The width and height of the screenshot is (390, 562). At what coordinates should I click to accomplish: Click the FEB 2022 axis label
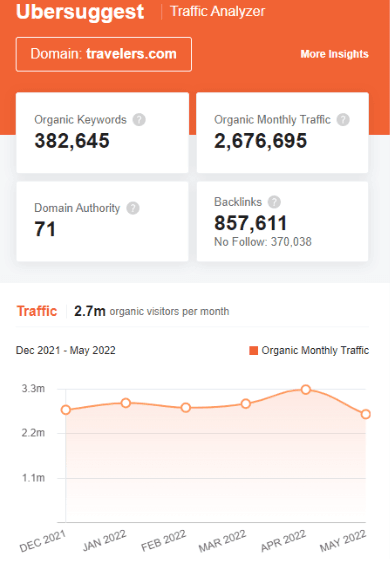coord(163,541)
